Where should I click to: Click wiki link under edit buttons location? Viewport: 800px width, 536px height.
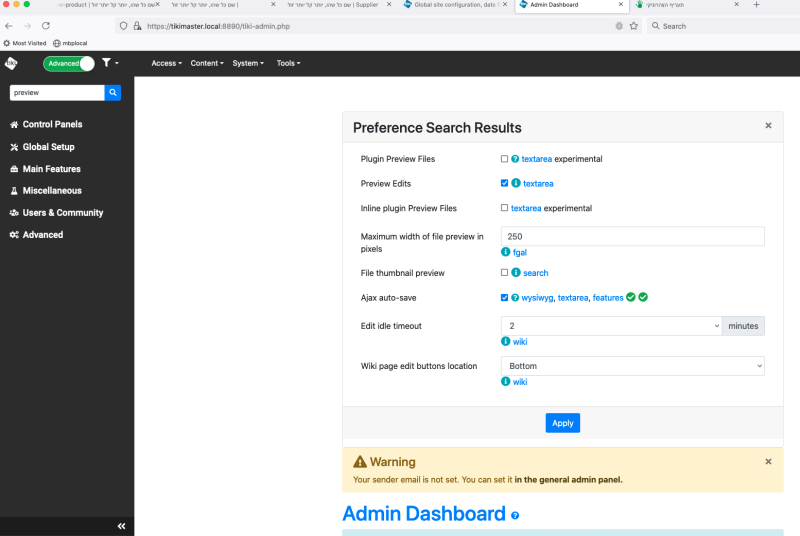[519, 382]
